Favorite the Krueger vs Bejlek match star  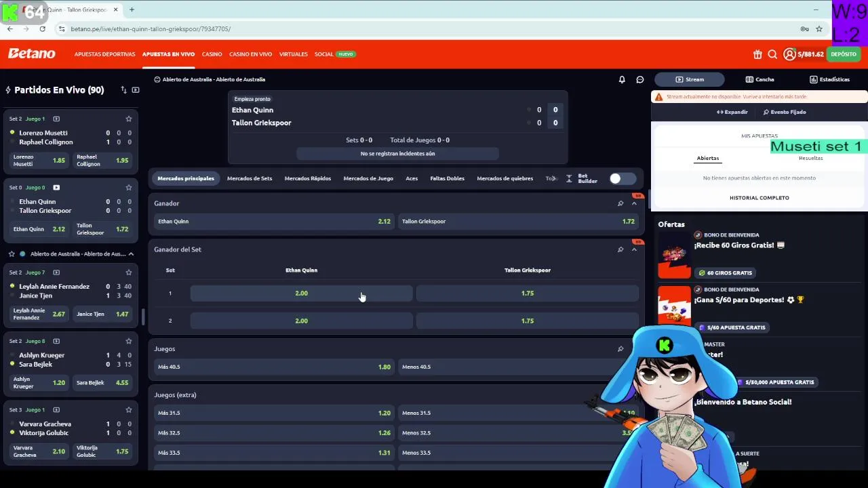click(x=129, y=341)
